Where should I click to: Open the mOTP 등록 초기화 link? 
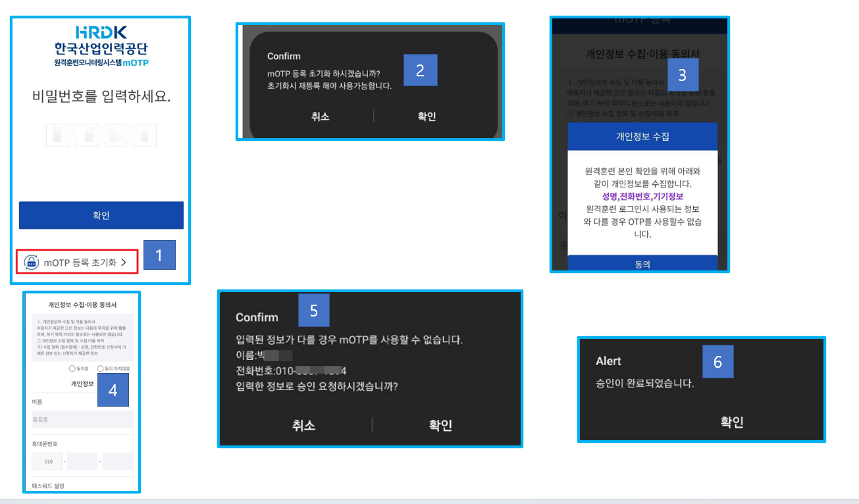click(x=80, y=263)
